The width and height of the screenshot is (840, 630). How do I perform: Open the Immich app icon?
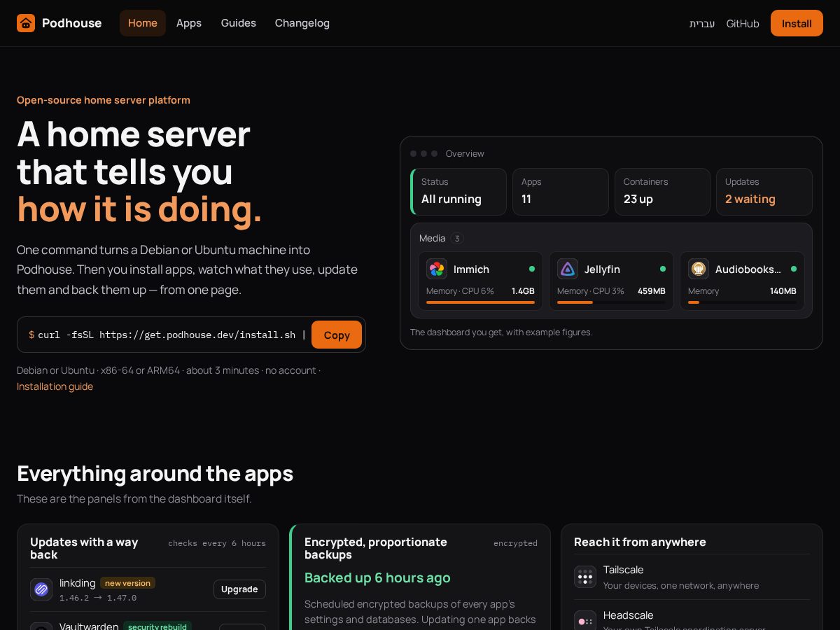pyautogui.click(x=437, y=269)
